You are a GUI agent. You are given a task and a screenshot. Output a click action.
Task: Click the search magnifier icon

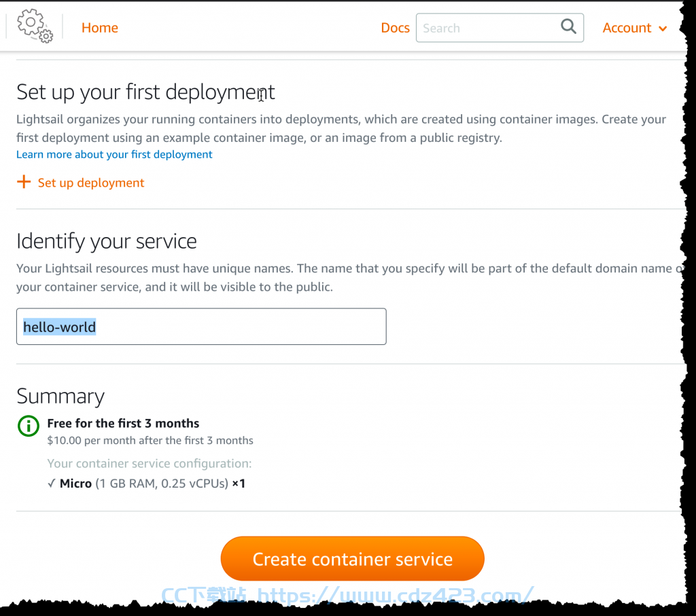click(568, 26)
